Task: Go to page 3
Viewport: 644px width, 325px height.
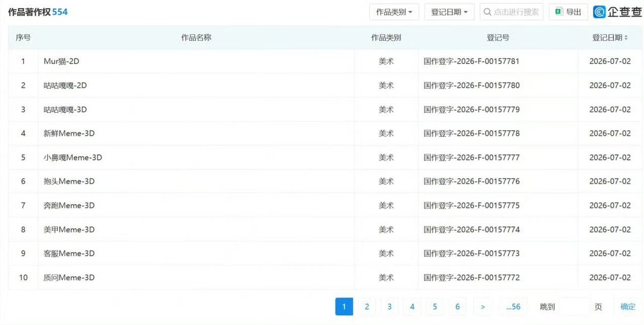Action: pos(390,307)
